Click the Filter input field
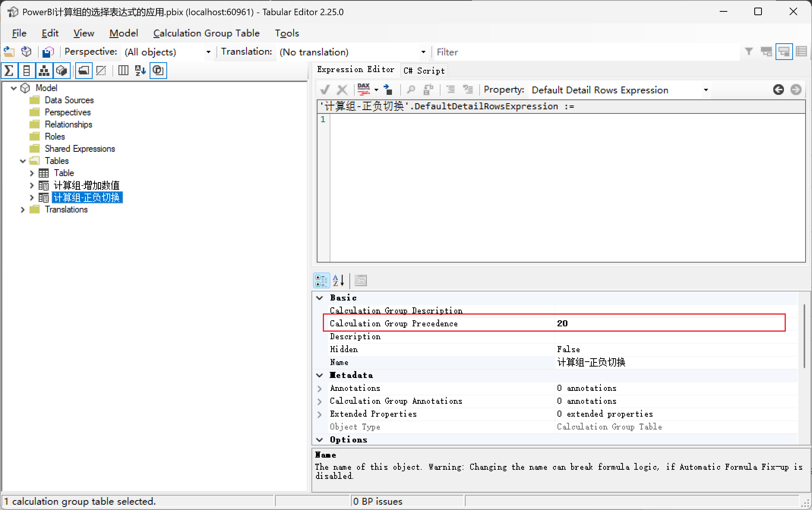Screen dimensions: 812x510 587,52
